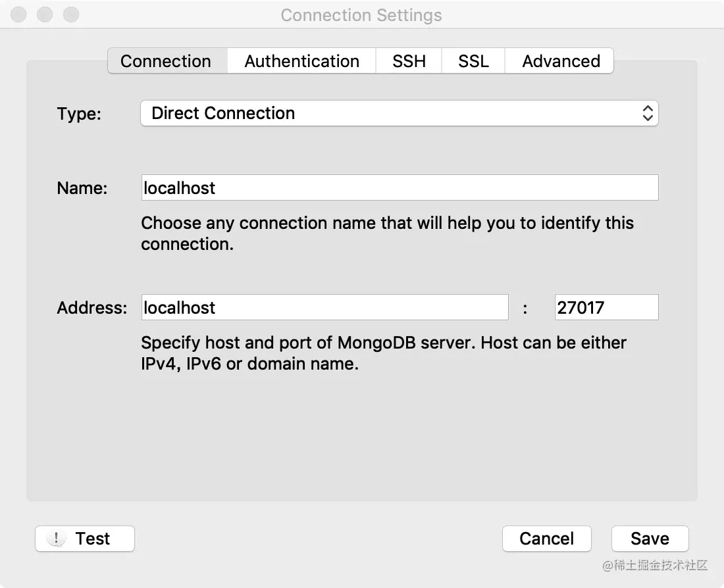
Task: Close the Connection Settings window
Action: pyautogui.click(x=19, y=14)
